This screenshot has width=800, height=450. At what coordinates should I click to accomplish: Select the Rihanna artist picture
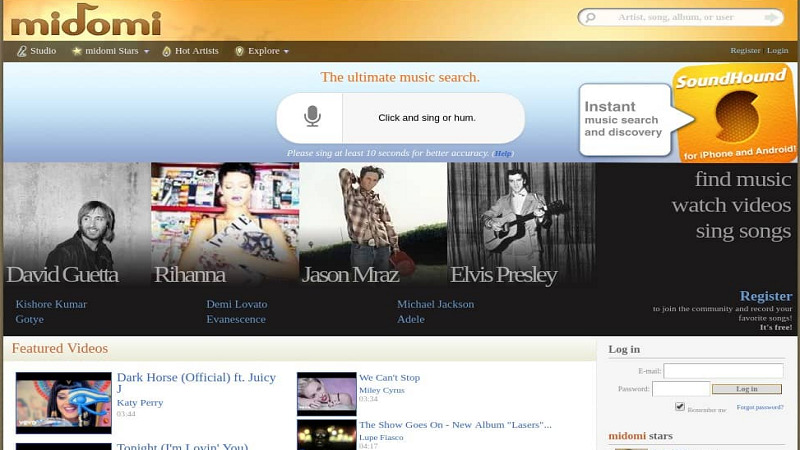pos(225,225)
